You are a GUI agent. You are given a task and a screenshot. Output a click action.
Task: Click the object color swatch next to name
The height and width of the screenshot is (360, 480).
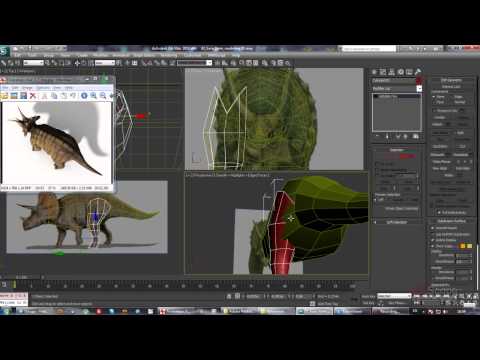[419, 80]
